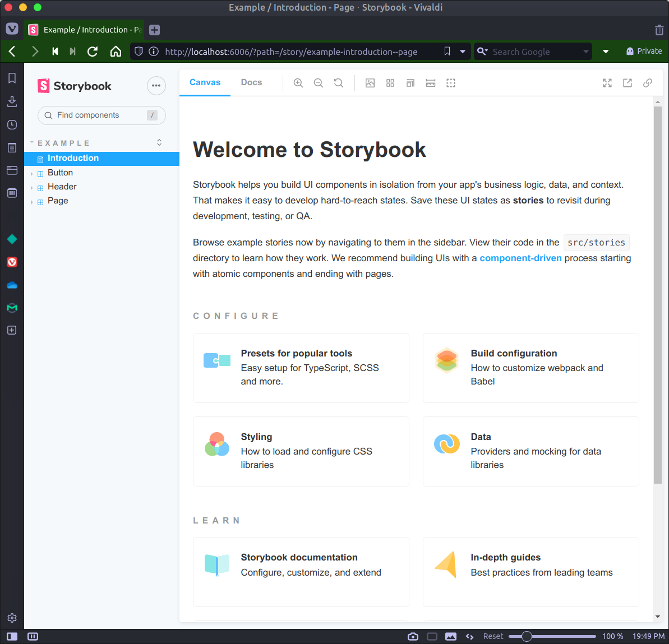Open the Bookmarks panel in sidebar
The height and width of the screenshot is (644, 669).
[12, 78]
